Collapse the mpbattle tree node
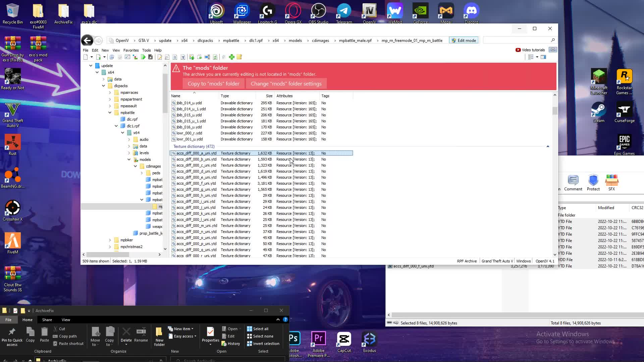644x362 pixels. (x=110, y=113)
